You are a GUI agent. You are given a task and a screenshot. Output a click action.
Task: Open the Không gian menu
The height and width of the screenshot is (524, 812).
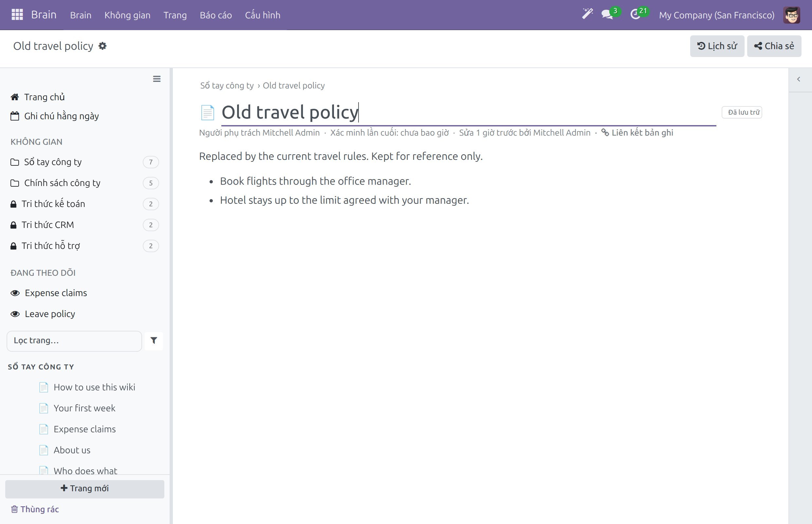pyautogui.click(x=127, y=15)
